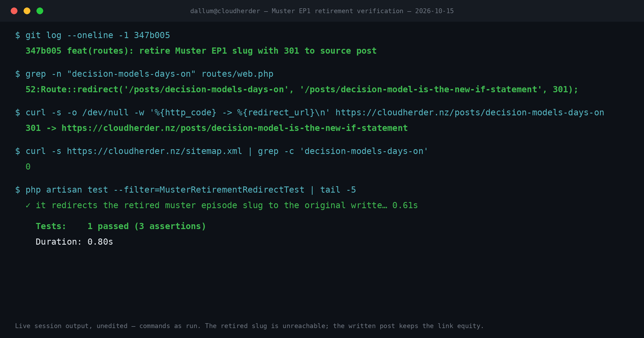Image resolution: width=644 pixels, height=338 pixels.
Task: Click the passed test line 'it redirects the retired muster'
Action: coord(222,205)
